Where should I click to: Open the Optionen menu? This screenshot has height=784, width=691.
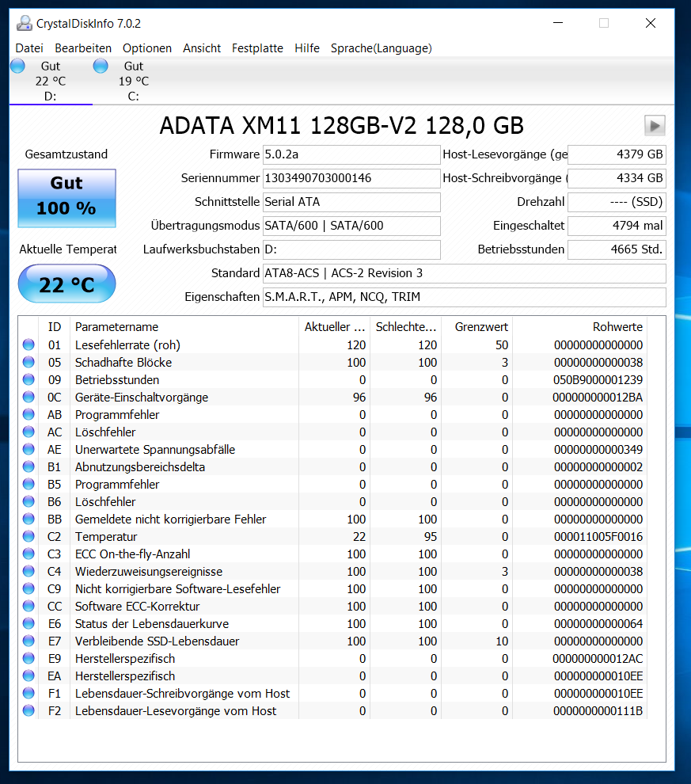tap(147, 48)
